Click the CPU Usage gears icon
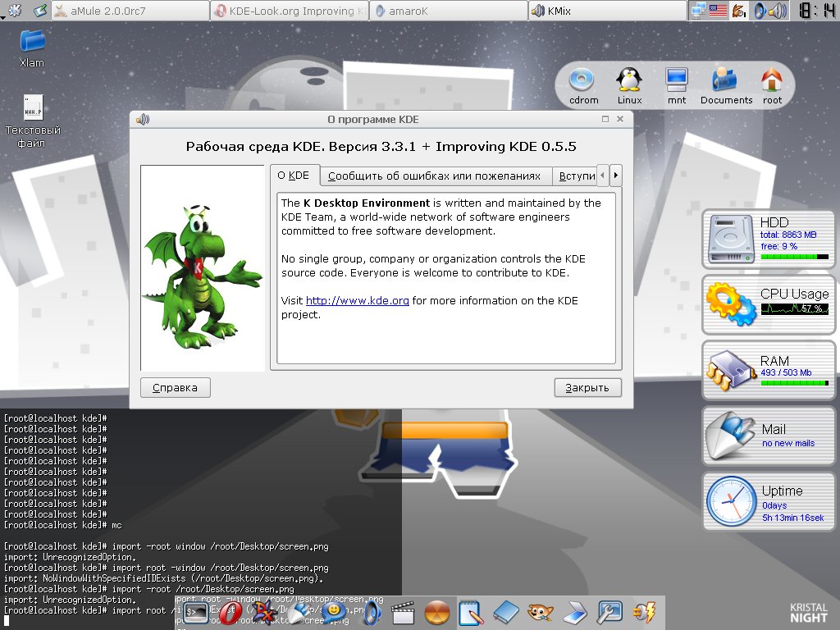The height and width of the screenshot is (630, 840). tap(731, 304)
